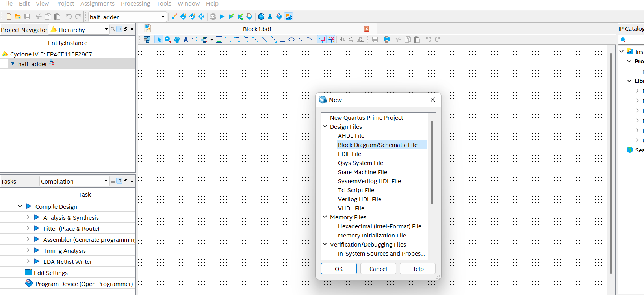Select the Selection arrow tool

(159, 39)
